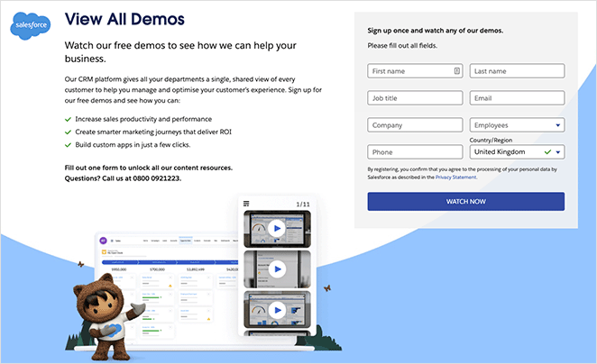Click the autofill icon in First name field
The width and height of the screenshot is (597, 364).
click(x=457, y=71)
